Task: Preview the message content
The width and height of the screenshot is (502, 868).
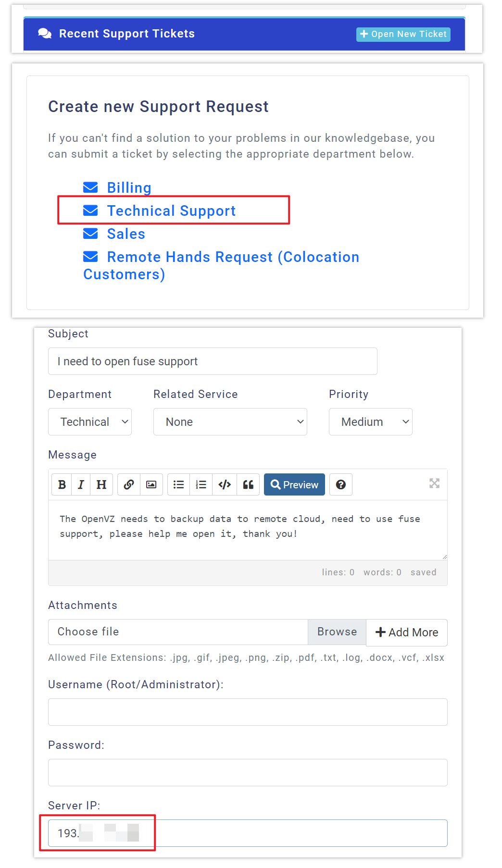Action: 294,484
